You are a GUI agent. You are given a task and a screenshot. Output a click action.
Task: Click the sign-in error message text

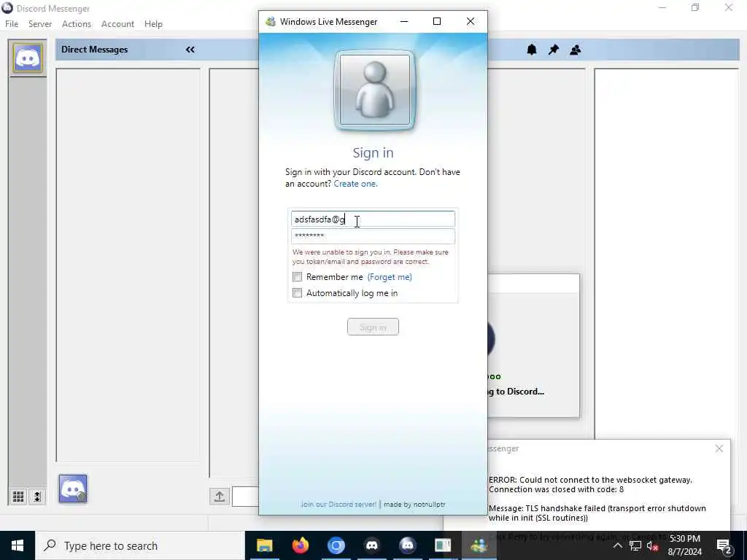(x=370, y=257)
